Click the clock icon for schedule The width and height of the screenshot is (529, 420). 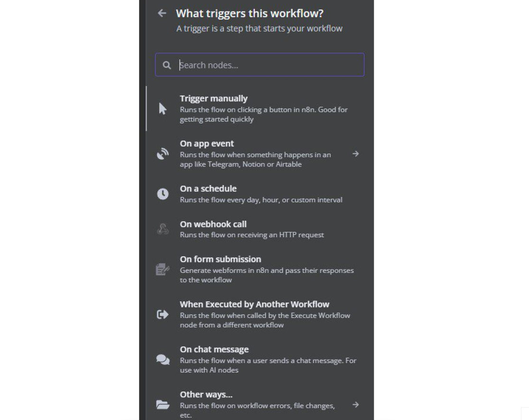(x=163, y=194)
